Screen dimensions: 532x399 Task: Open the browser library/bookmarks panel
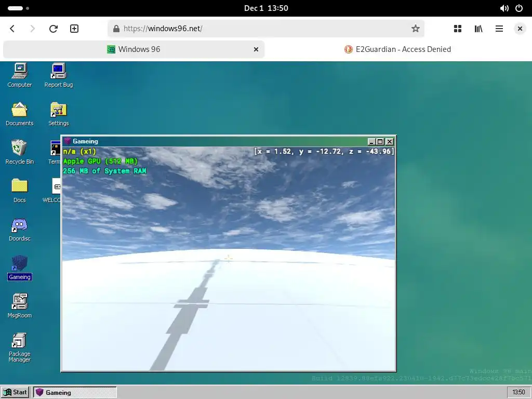[x=478, y=29]
